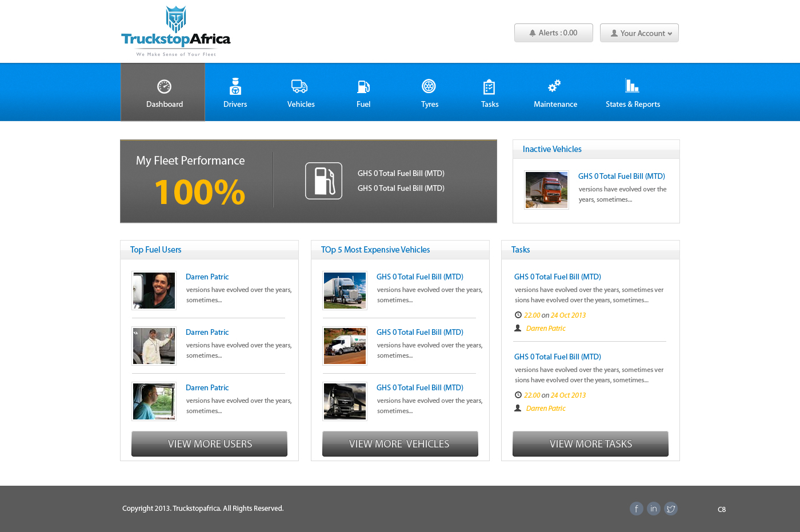Expand the Your Account dropdown
Image resolution: width=800 pixels, height=532 pixels.
(639, 33)
